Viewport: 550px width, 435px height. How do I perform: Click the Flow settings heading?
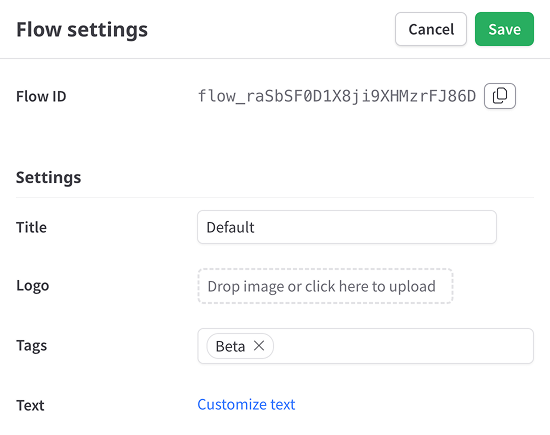(82, 29)
